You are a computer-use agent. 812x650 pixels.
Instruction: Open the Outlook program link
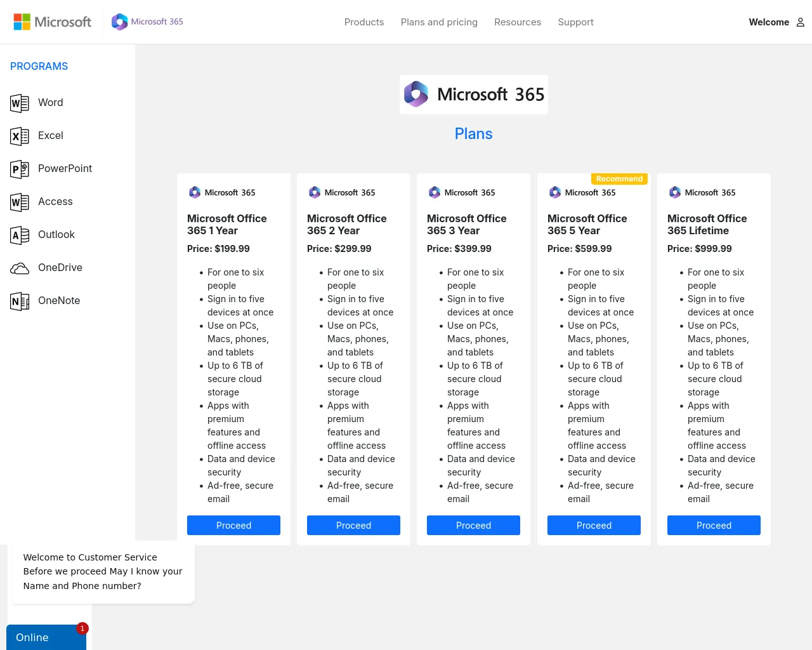tap(56, 235)
